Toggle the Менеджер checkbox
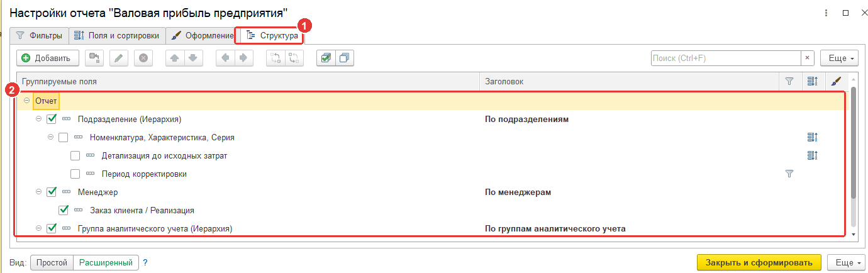This screenshot has width=868, height=273. 52,192
